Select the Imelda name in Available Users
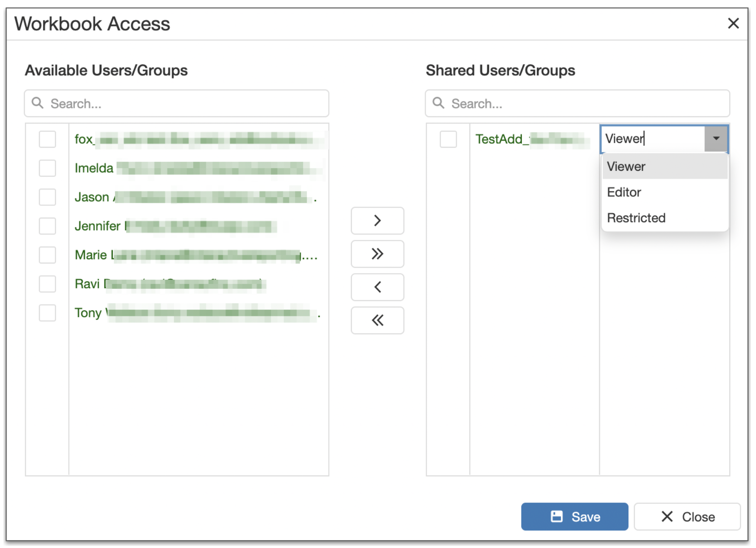 (199, 168)
